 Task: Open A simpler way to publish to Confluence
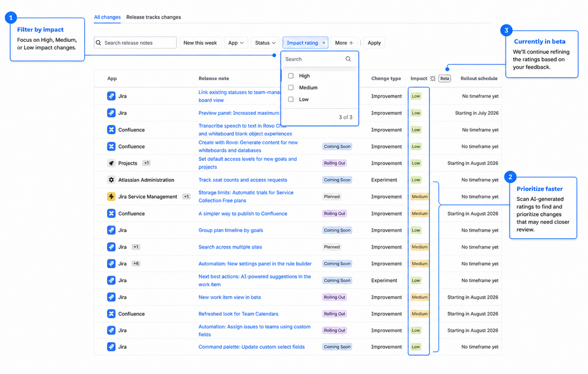(242, 213)
